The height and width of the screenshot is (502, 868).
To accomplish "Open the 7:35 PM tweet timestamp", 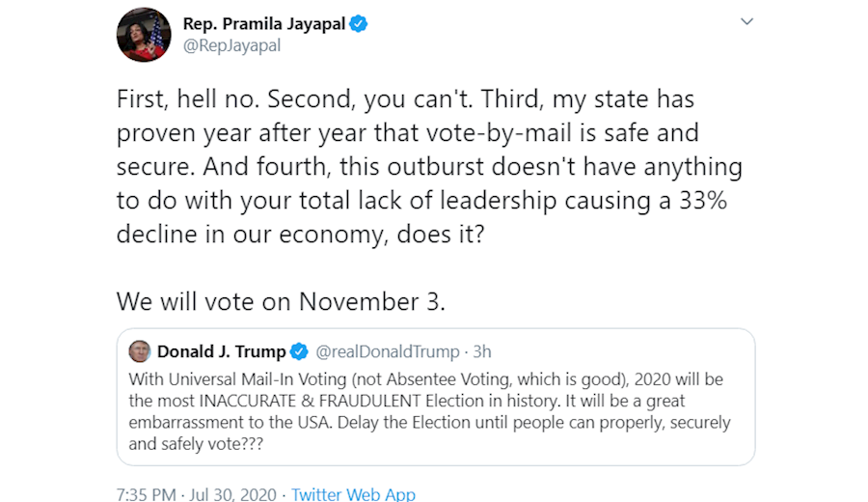I will [148, 494].
